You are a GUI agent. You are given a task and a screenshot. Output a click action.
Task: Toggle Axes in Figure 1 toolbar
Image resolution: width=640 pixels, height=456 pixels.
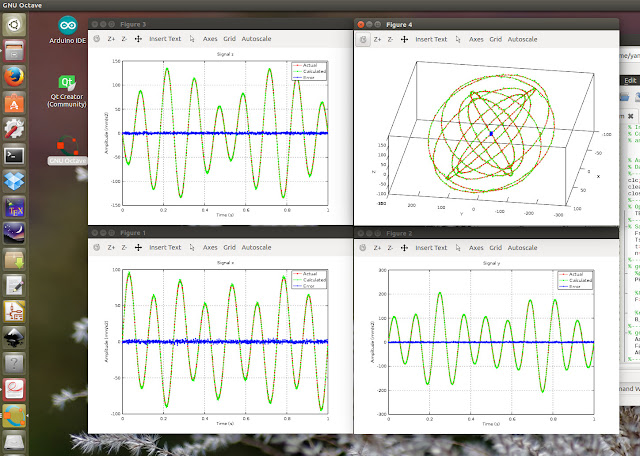(x=210, y=247)
